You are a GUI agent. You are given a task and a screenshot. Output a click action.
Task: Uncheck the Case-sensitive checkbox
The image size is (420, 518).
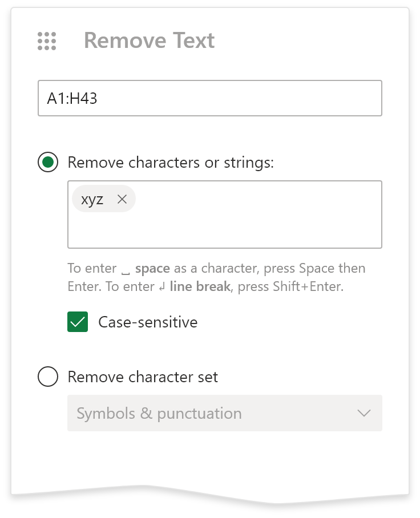tap(78, 322)
